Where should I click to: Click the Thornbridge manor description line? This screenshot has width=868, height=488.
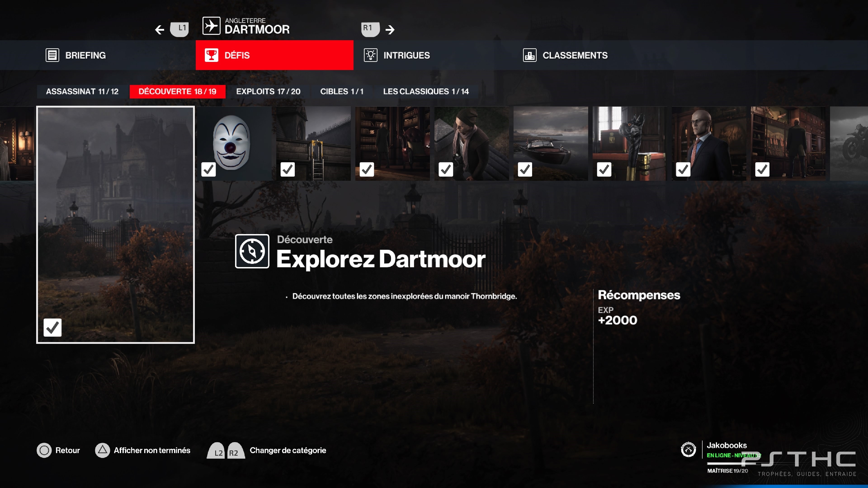(404, 296)
